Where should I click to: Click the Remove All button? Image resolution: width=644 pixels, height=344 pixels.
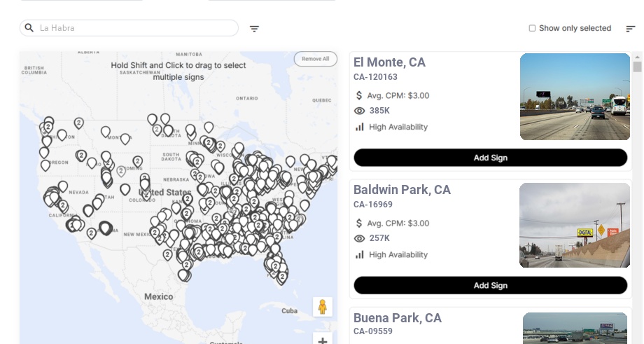point(315,59)
